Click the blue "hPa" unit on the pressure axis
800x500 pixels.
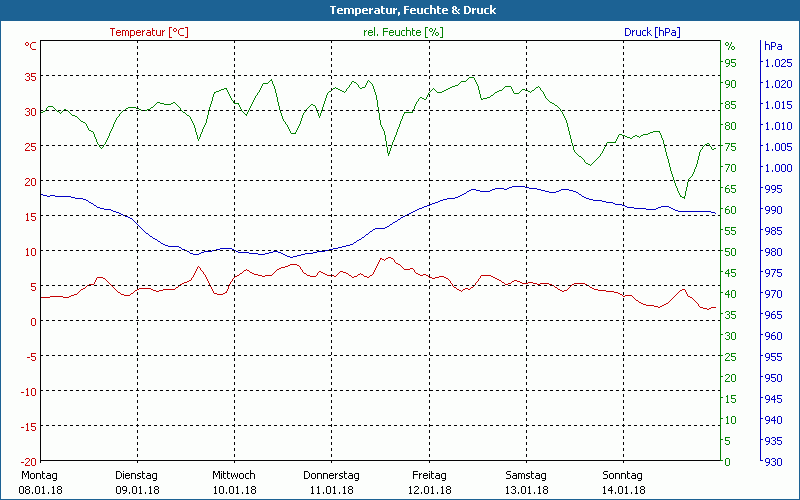tap(773, 46)
